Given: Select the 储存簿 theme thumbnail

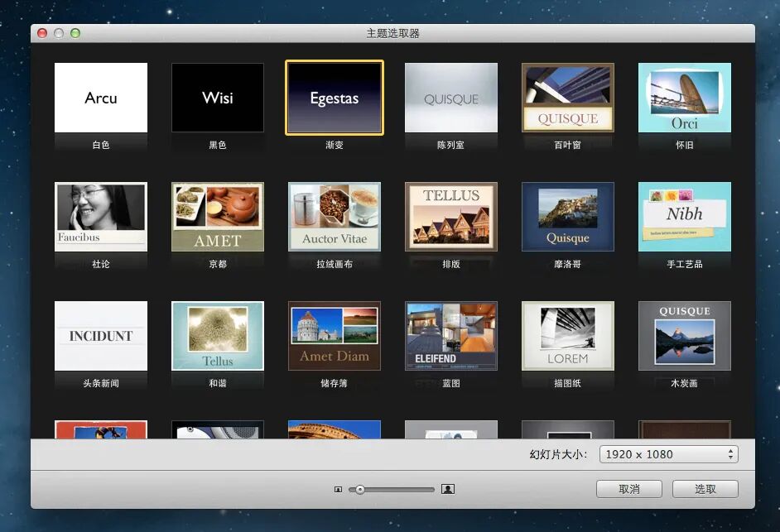Looking at the screenshot, I should pos(335,336).
